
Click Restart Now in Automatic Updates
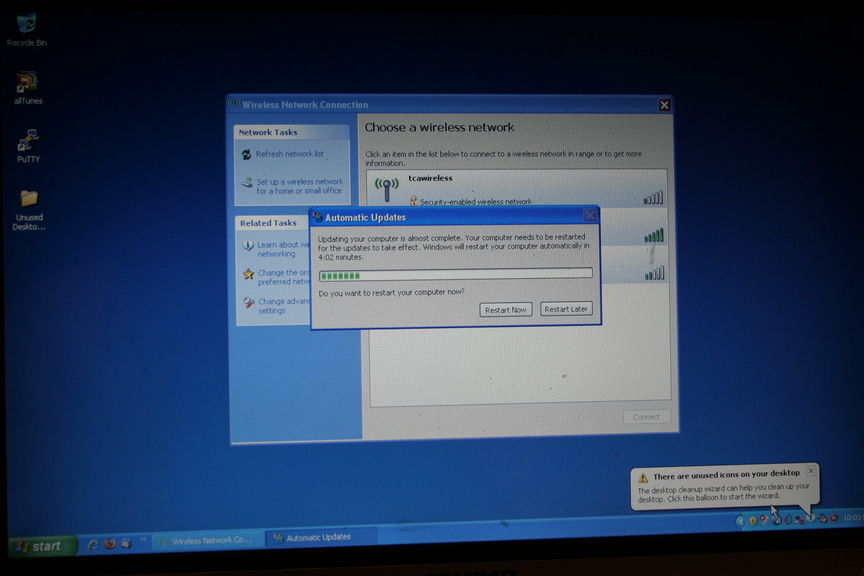(x=505, y=310)
